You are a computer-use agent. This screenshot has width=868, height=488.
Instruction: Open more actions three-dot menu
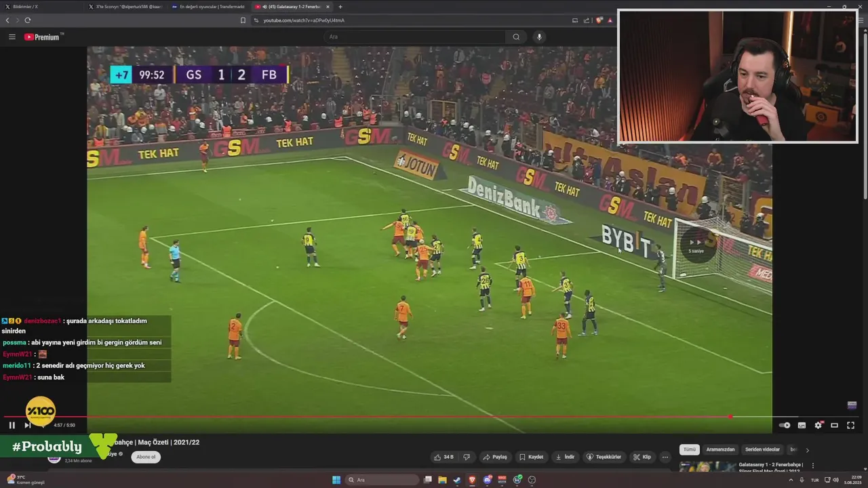click(665, 457)
